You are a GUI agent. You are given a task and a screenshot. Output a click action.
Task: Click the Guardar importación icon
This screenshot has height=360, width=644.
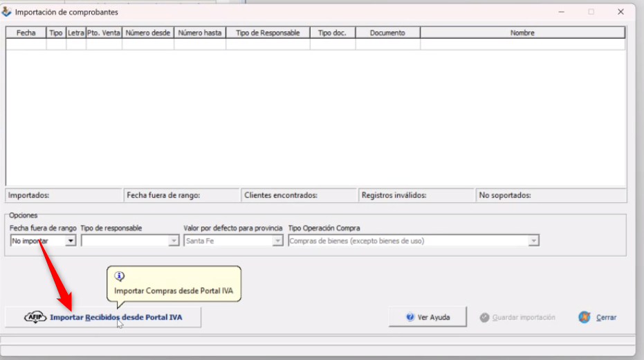point(484,317)
